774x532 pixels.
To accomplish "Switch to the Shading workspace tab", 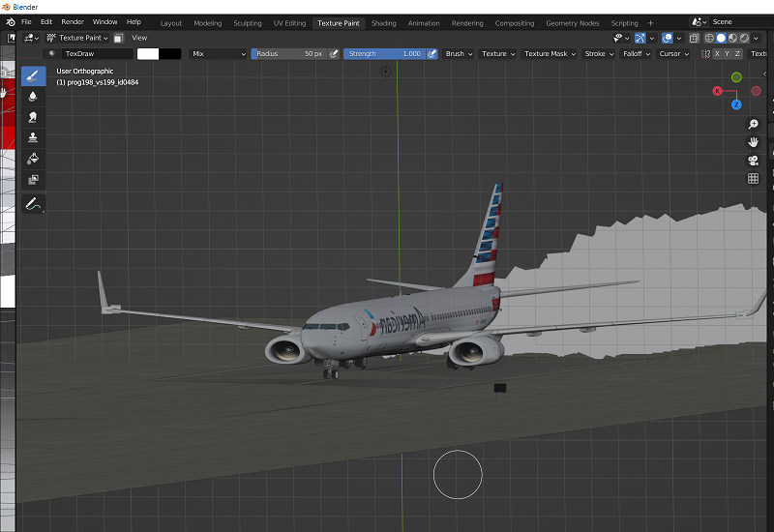I will 383,23.
